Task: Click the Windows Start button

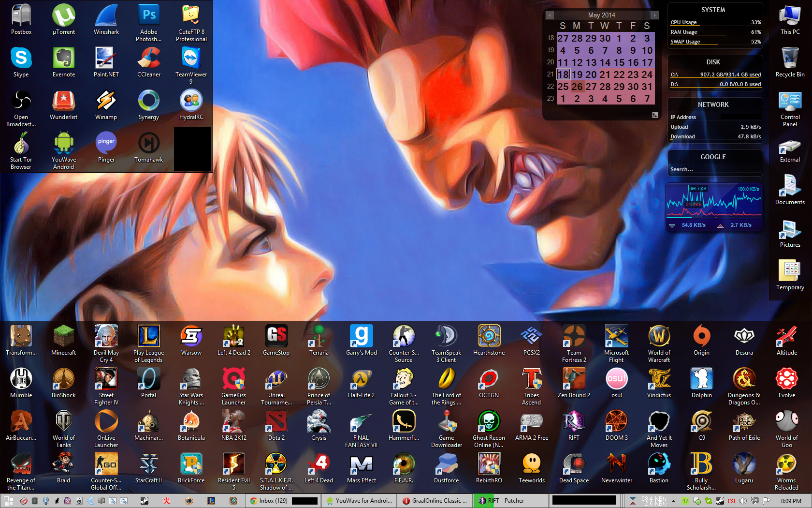Action: (x=8, y=501)
